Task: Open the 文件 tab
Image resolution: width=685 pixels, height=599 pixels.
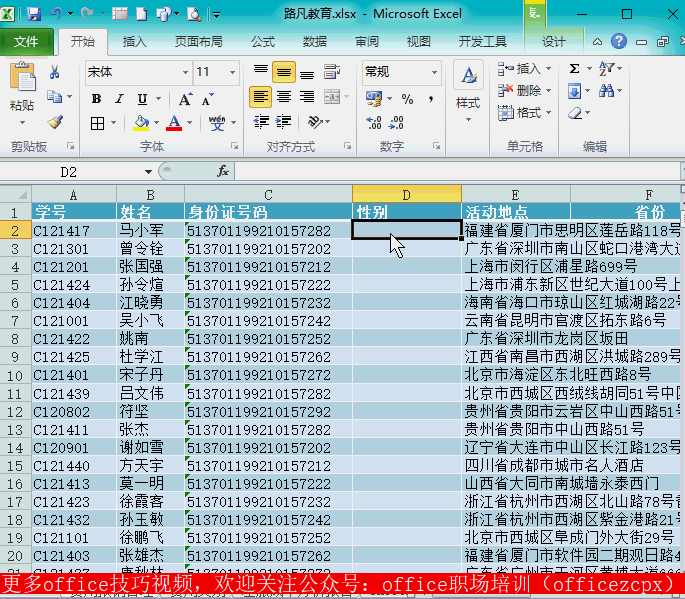Action: [x=26, y=42]
